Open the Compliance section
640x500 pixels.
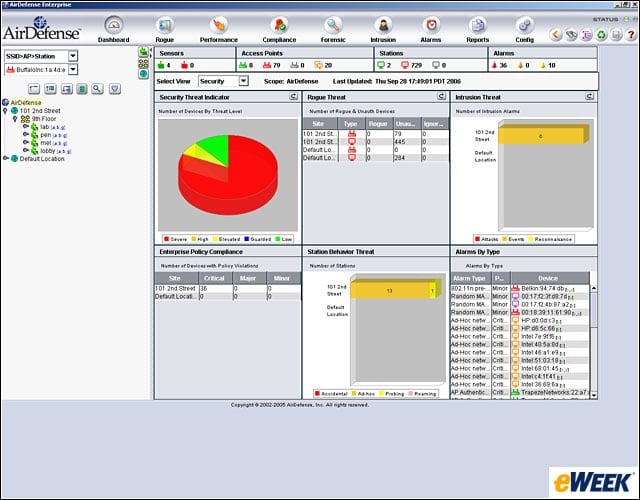pos(279,29)
